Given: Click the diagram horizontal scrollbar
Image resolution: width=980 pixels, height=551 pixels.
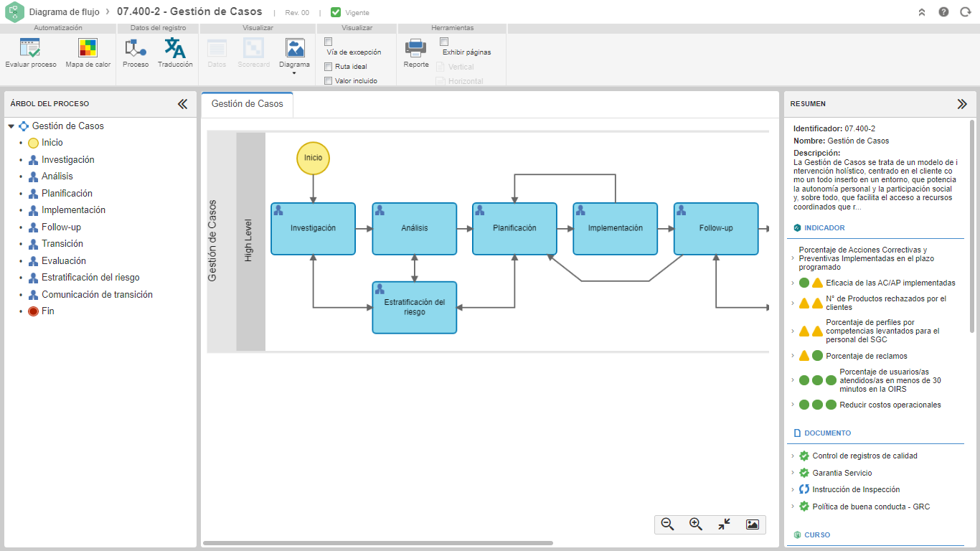Looking at the screenshot, I should point(378,544).
